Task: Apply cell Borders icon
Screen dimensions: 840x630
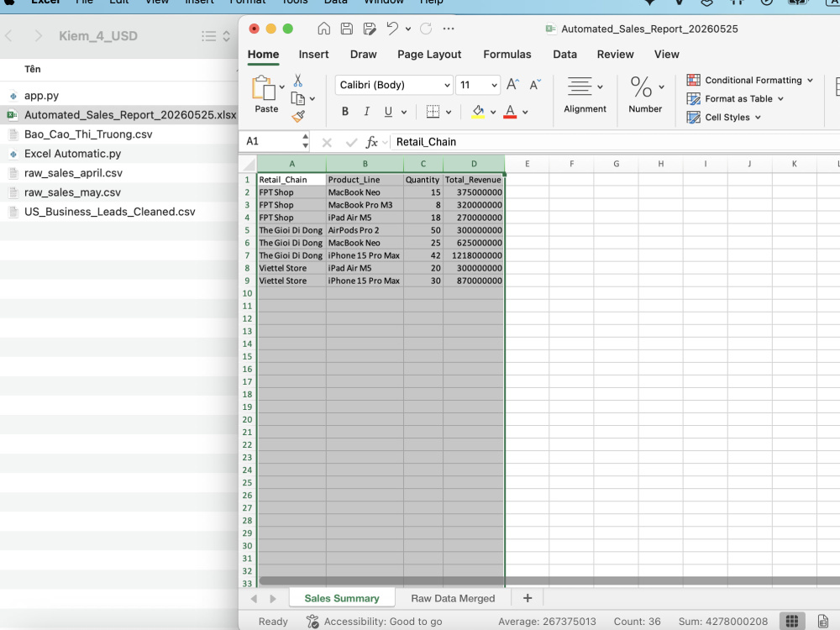Action: [433, 112]
